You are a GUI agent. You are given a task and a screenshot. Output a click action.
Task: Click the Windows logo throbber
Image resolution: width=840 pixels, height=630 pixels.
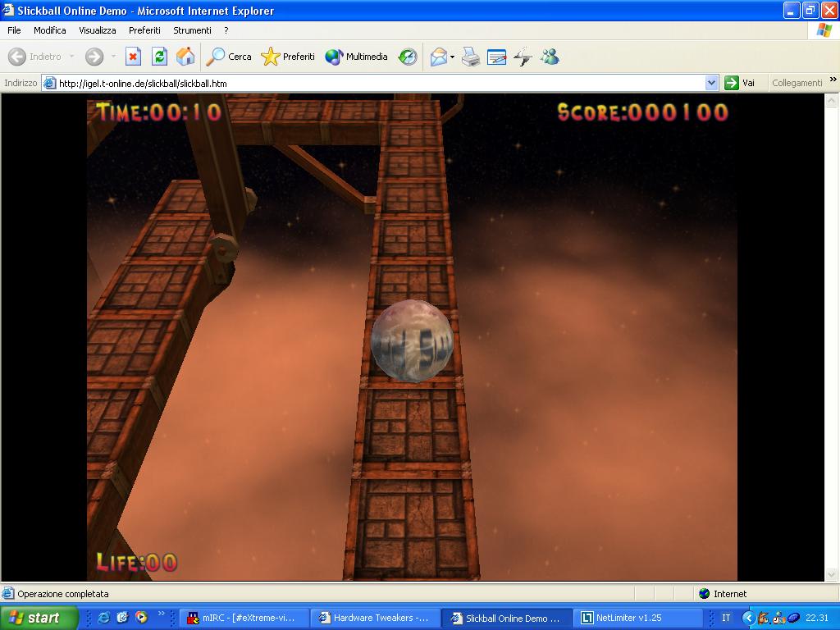(824, 30)
